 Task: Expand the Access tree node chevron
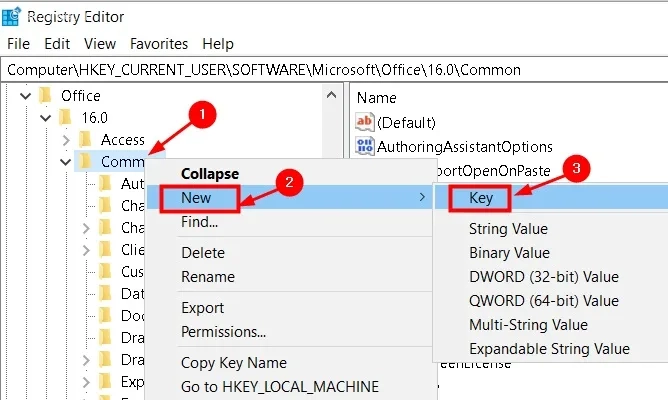coord(65,140)
